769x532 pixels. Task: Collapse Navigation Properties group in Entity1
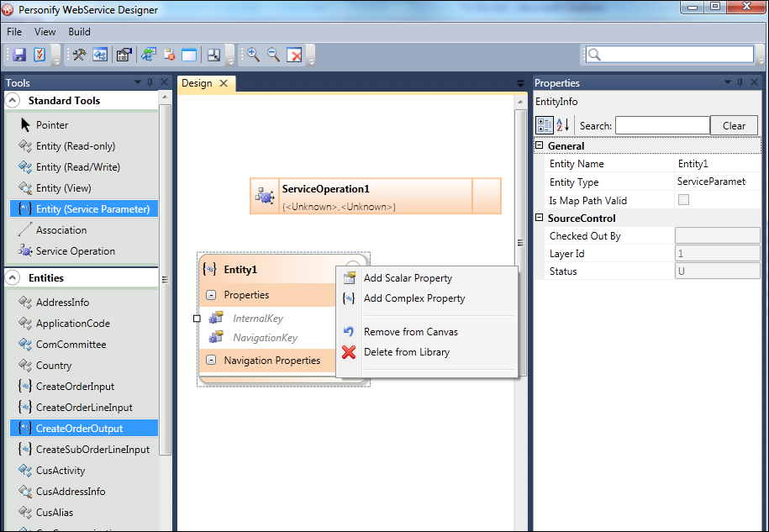pos(211,361)
